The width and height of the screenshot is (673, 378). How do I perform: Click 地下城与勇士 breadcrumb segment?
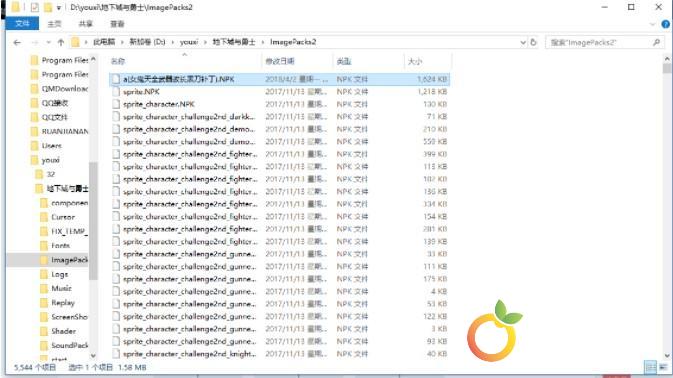point(234,42)
